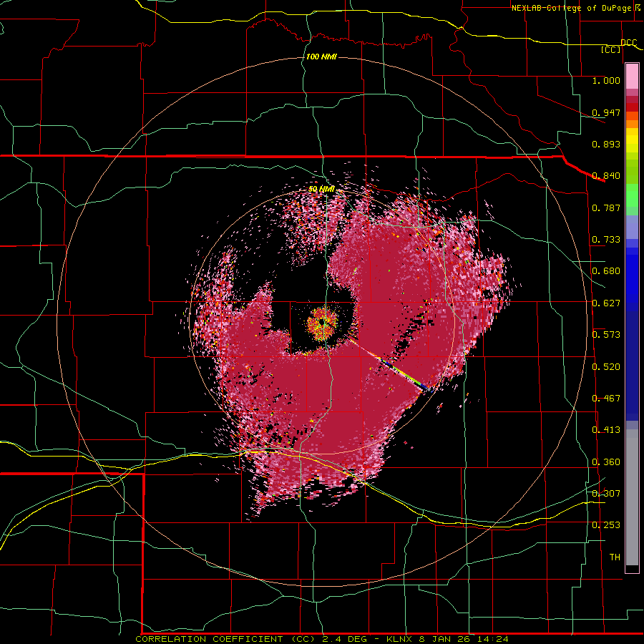Click the radar site center clutter spot
644x644 pixels.
click(323, 323)
